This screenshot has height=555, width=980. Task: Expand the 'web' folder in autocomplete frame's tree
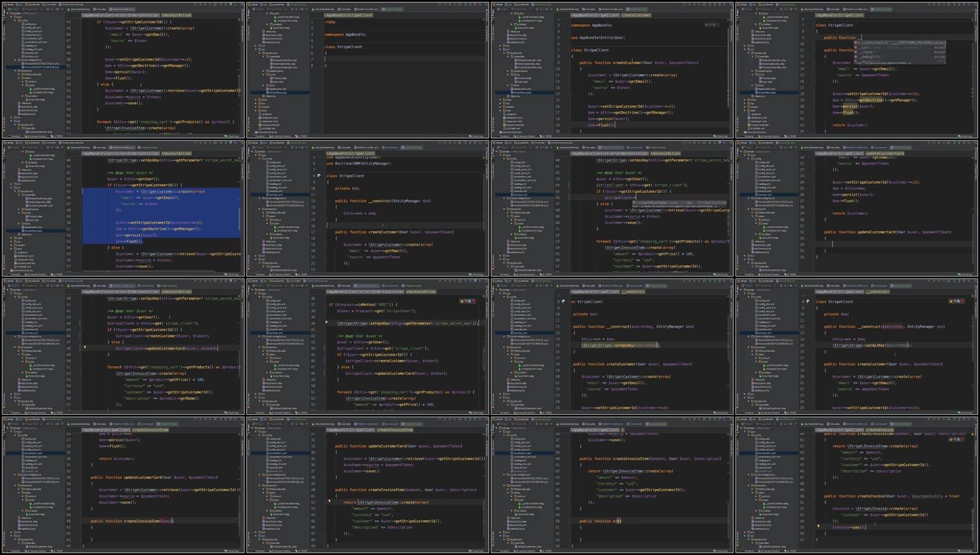point(745,110)
